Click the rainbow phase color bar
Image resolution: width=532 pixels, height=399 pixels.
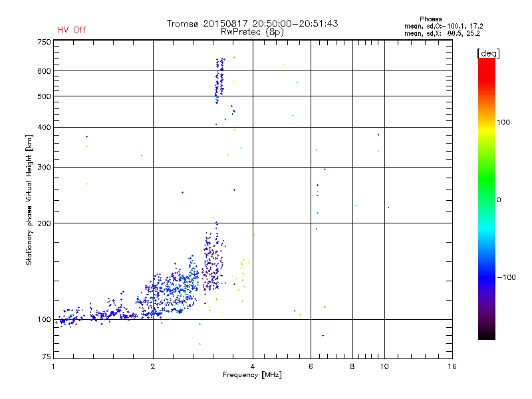(487, 198)
